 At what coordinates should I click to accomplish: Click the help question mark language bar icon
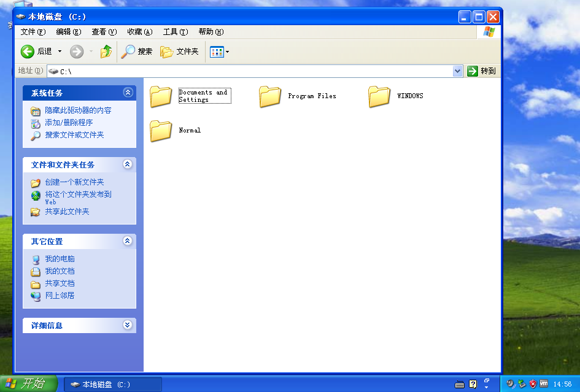pyautogui.click(x=473, y=384)
